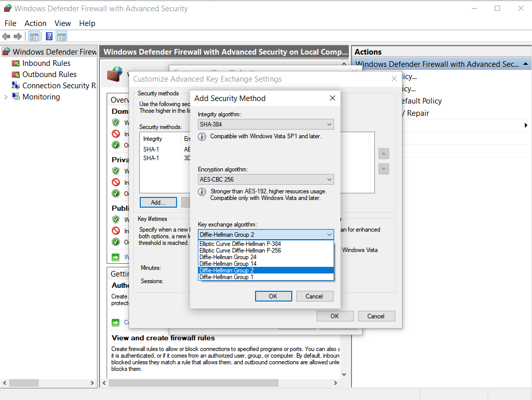Image resolution: width=532 pixels, height=400 pixels.
Task: Click the Integrity column header
Action: (161, 139)
